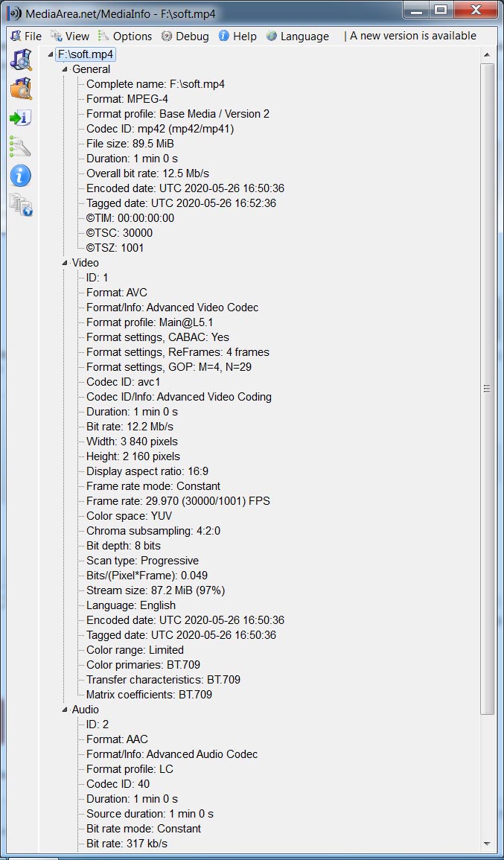The image size is (504, 860).
Task: Select '©TSZ: 1001' row
Action: point(115,248)
